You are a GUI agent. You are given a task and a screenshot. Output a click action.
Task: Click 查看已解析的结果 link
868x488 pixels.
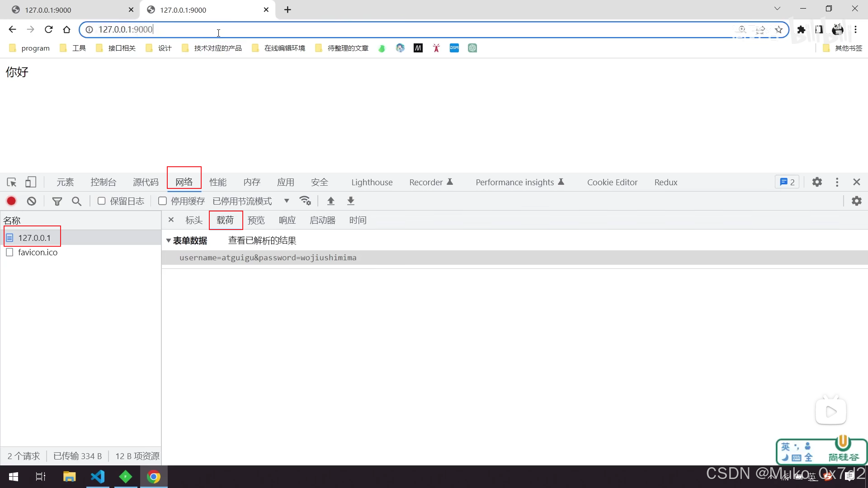tap(262, 240)
